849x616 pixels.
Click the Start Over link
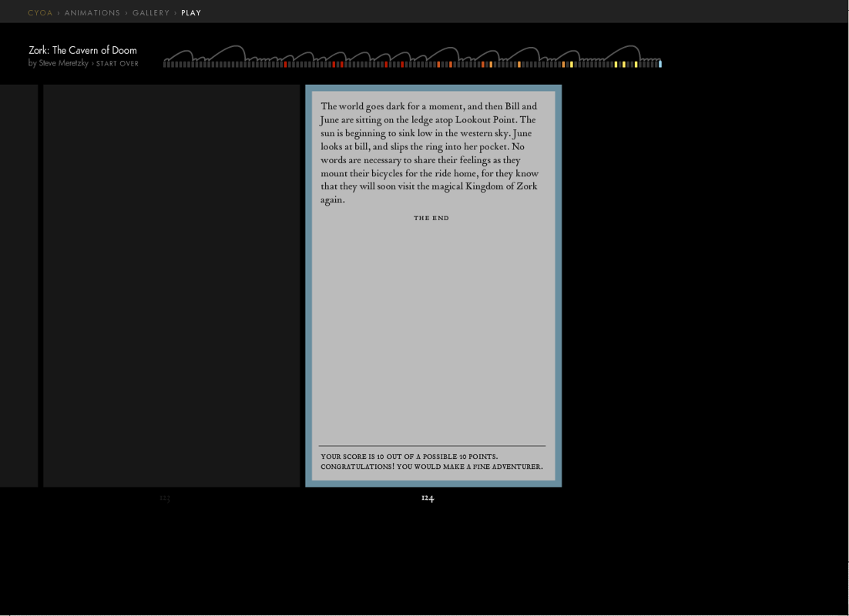pyautogui.click(x=117, y=64)
